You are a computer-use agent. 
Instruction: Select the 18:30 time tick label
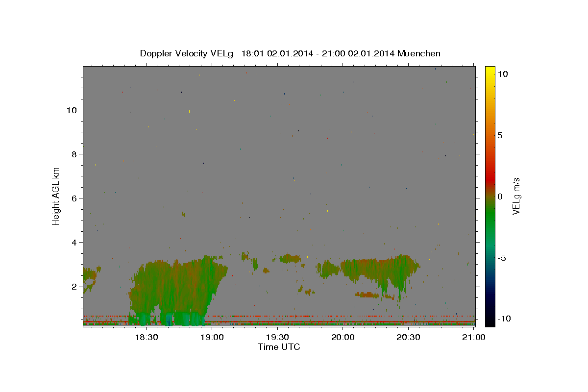(146, 337)
